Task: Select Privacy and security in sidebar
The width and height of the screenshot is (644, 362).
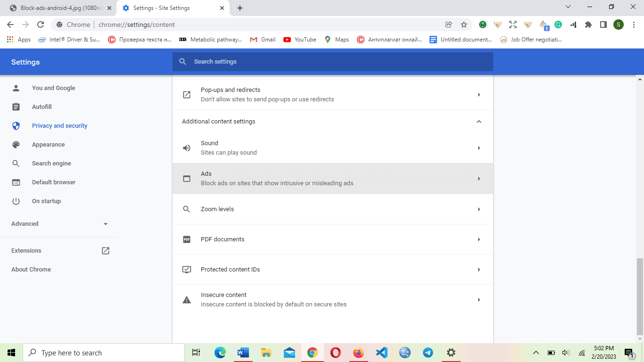Action: [x=59, y=126]
